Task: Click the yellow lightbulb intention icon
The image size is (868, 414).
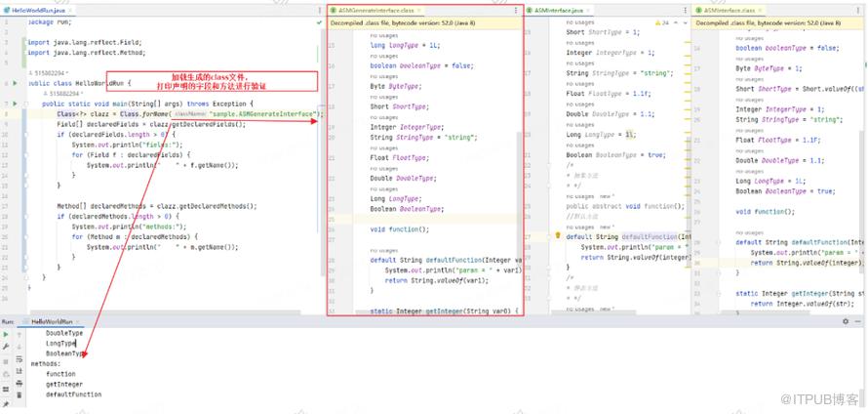Action: tap(558, 236)
